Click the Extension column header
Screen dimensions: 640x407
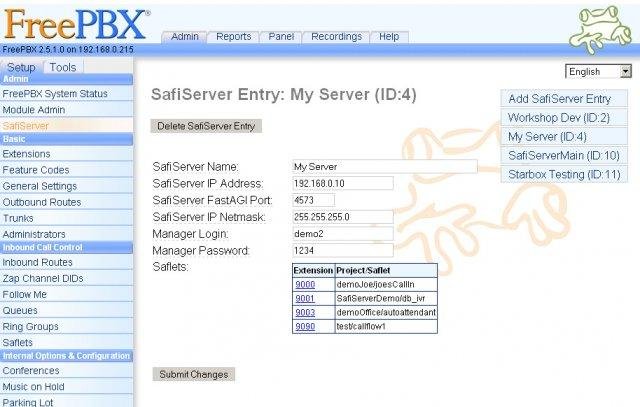click(x=313, y=270)
